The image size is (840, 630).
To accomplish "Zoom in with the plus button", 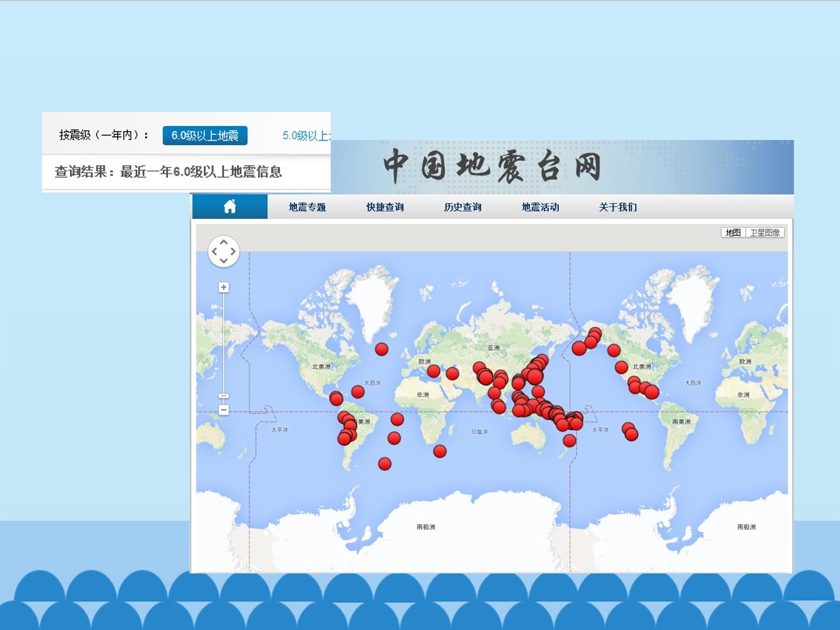I will 223,287.
